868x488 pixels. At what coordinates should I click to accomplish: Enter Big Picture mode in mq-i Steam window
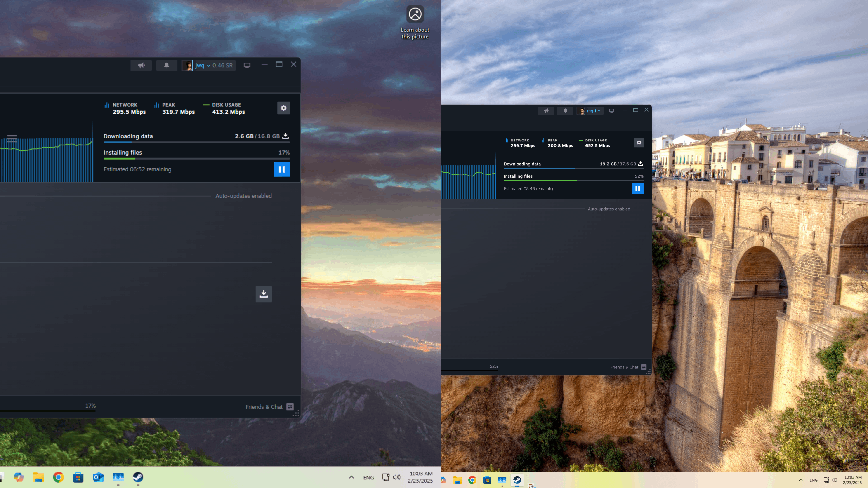612,111
